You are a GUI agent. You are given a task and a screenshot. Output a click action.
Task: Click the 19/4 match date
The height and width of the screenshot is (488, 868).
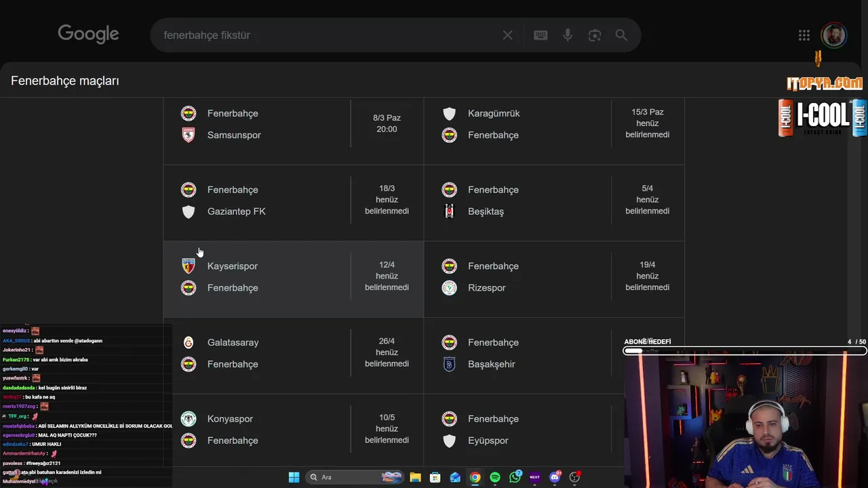pos(648,265)
